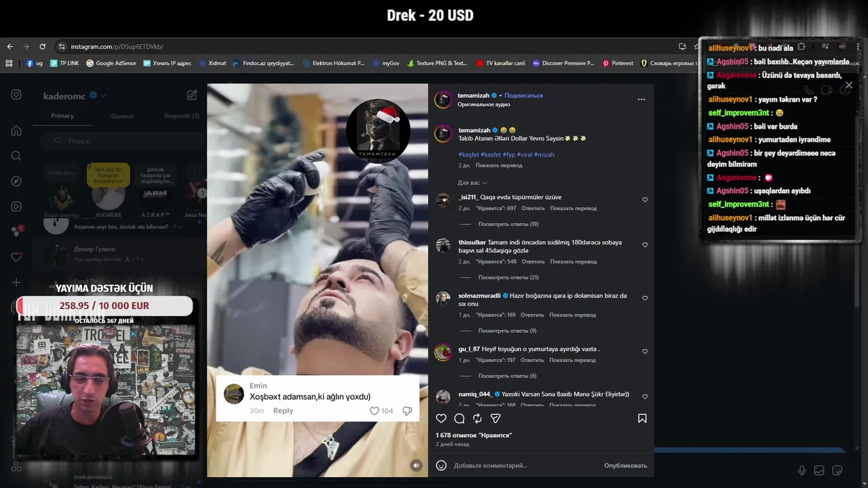This screenshot has width=868, height=488.
Task: Close the chat overlay with the X
Action: pos(848,85)
